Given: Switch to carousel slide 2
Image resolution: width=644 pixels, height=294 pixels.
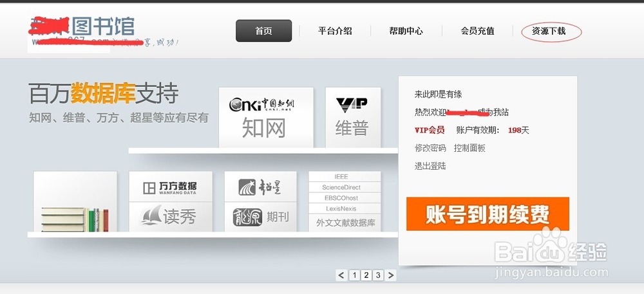Looking at the screenshot, I should click(x=366, y=275).
